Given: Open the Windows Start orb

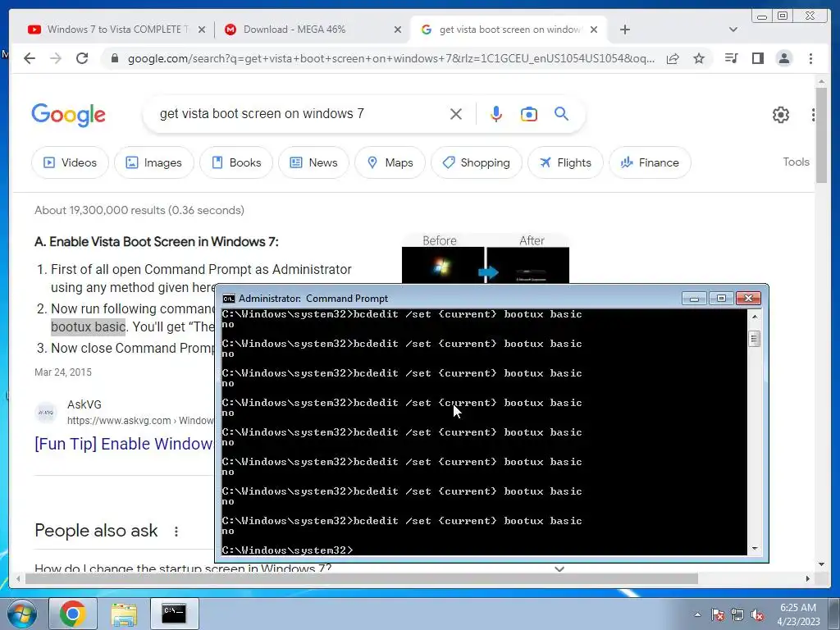Looking at the screenshot, I should click(x=22, y=614).
